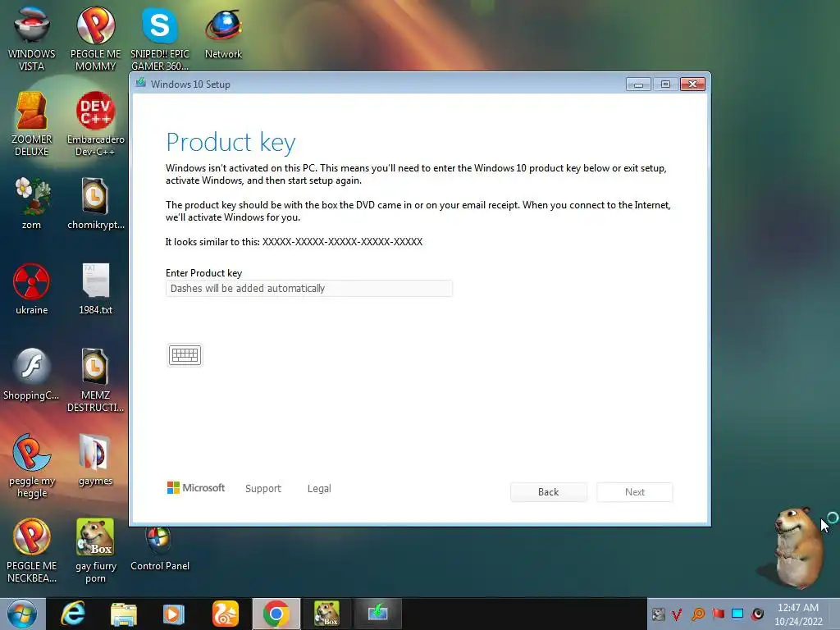
Task: Select the Control Panel desktop icon
Action: 160,549
